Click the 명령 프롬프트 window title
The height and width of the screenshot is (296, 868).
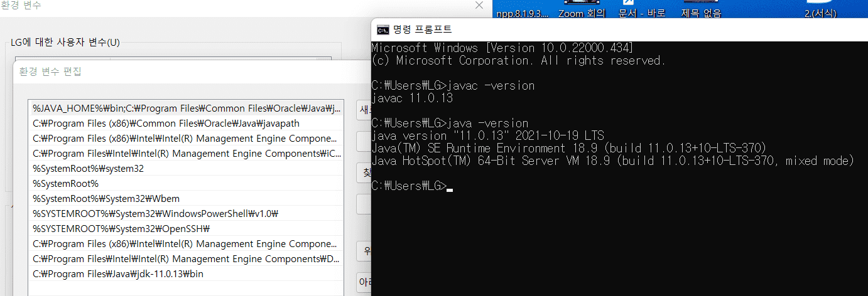click(422, 29)
